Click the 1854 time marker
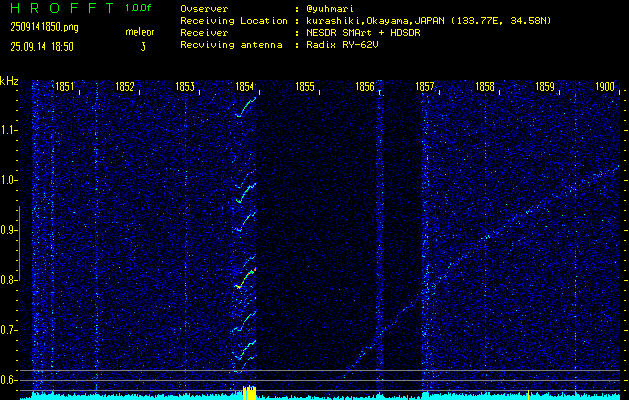Viewport: 629px width, 400px height. (245, 86)
